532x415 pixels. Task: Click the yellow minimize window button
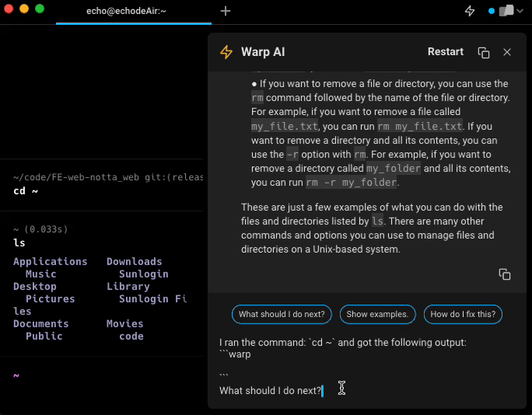[24, 9]
